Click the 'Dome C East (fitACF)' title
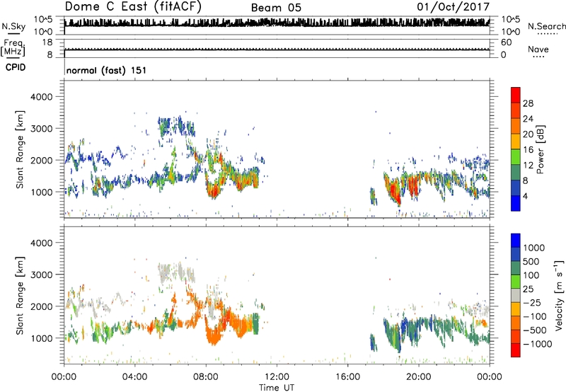The image size is (566, 392). point(133,6)
